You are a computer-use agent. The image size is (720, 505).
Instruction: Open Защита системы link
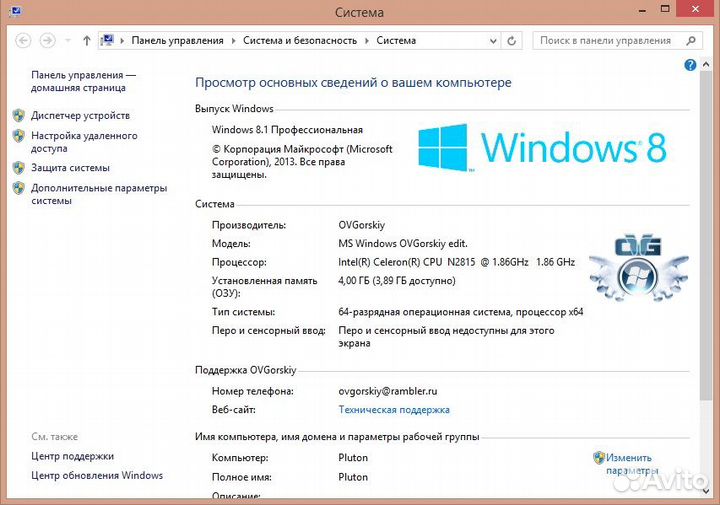click(x=70, y=168)
